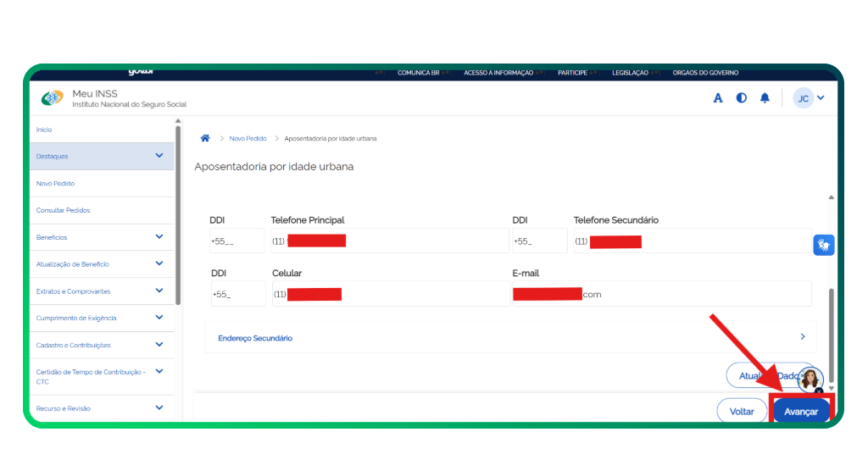Click the font size 'A' icon
The height and width of the screenshot is (454, 868).
click(718, 98)
